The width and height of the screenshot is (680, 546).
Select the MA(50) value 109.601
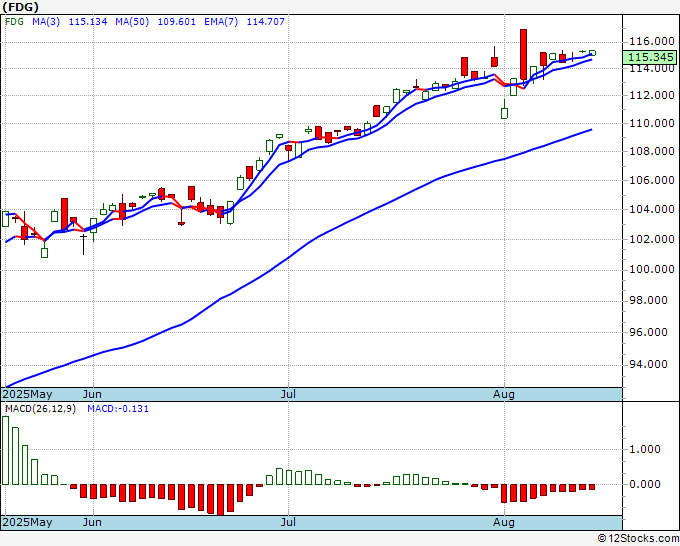[177, 22]
